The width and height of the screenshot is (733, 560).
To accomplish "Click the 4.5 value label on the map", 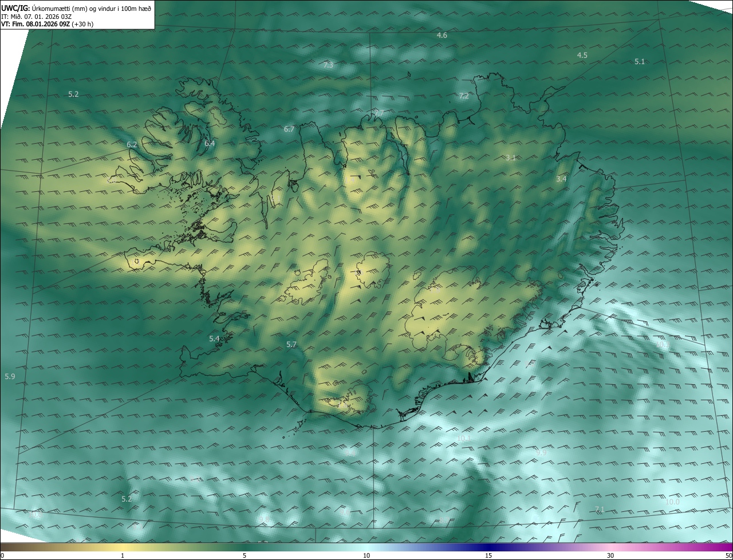I will pyautogui.click(x=582, y=56).
